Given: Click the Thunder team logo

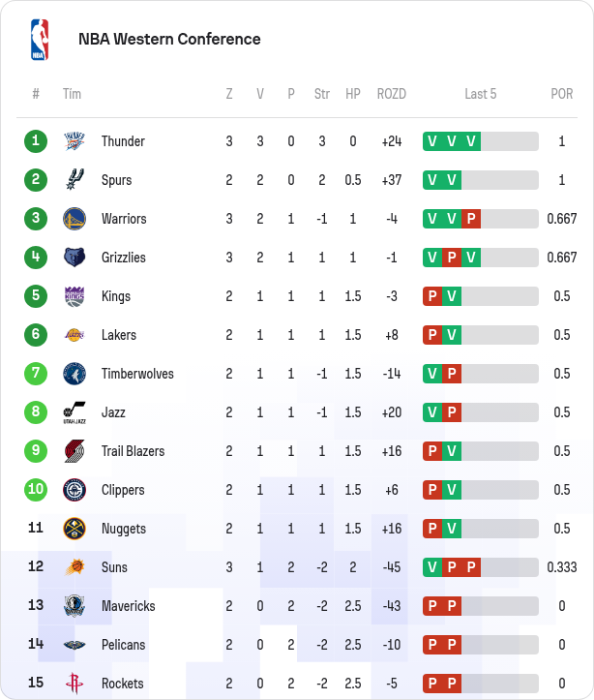Looking at the screenshot, I should tap(74, 141).
